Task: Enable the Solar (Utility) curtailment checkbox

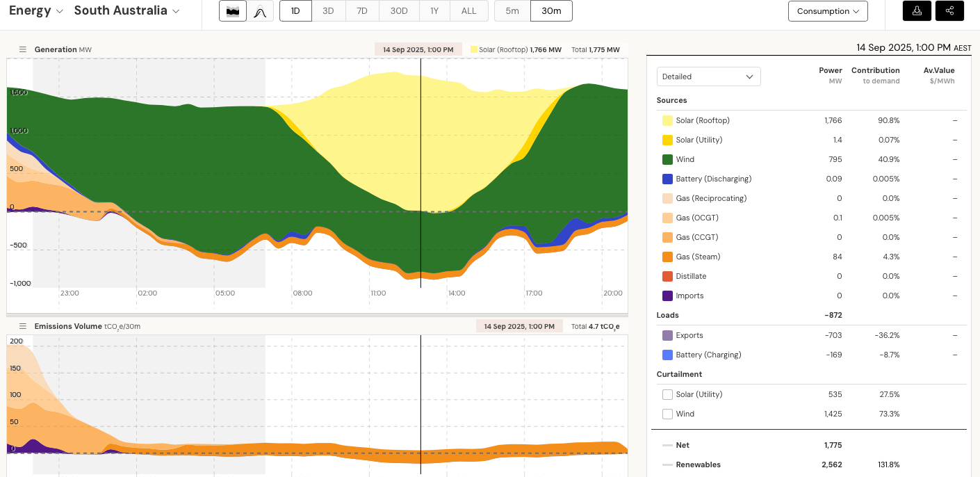Action: 667,394
